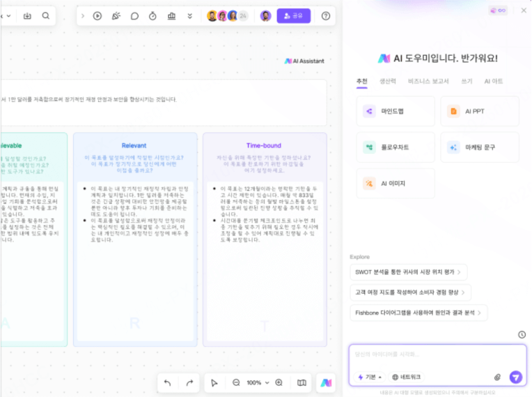Click the redo arrow
The image size is (532, 397).
tap(189, 383)
